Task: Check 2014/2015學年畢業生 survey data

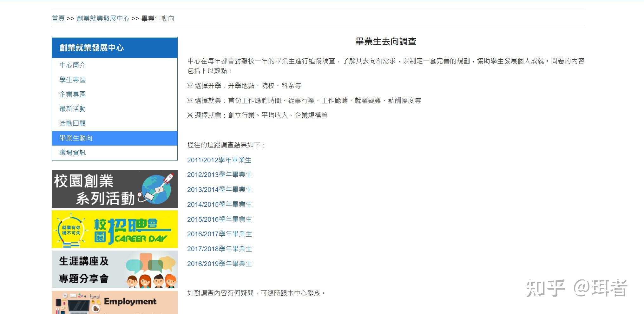Action: click(x=220, y=204)
